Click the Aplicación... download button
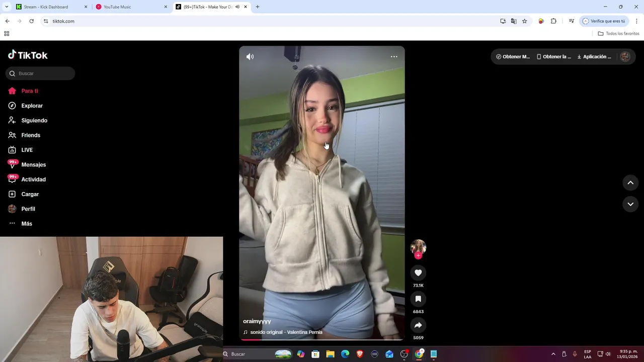This screenshot has width=644, height=362. point(594,57)
